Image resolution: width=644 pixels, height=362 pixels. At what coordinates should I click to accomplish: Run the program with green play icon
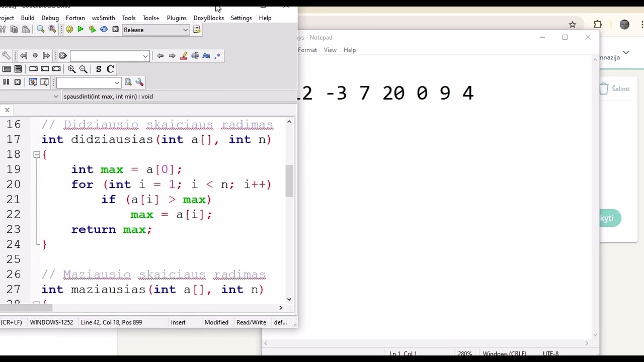click(x=80, y=30)
